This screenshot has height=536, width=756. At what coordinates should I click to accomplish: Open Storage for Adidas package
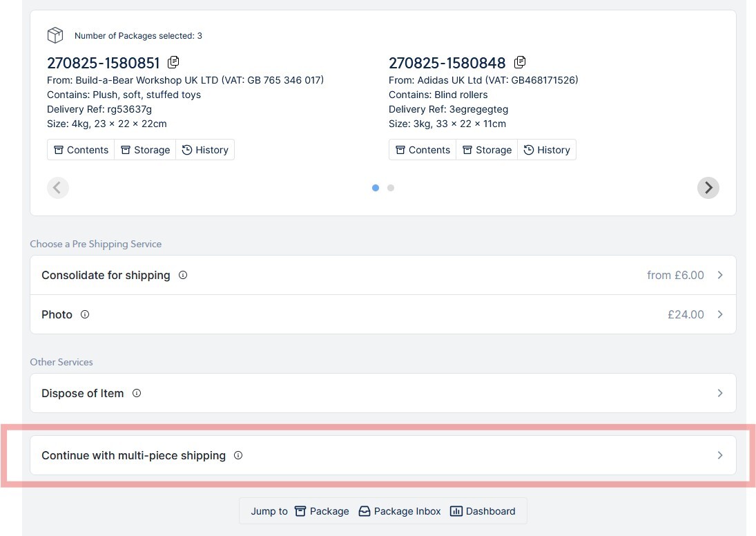click(x=487, y=150)
